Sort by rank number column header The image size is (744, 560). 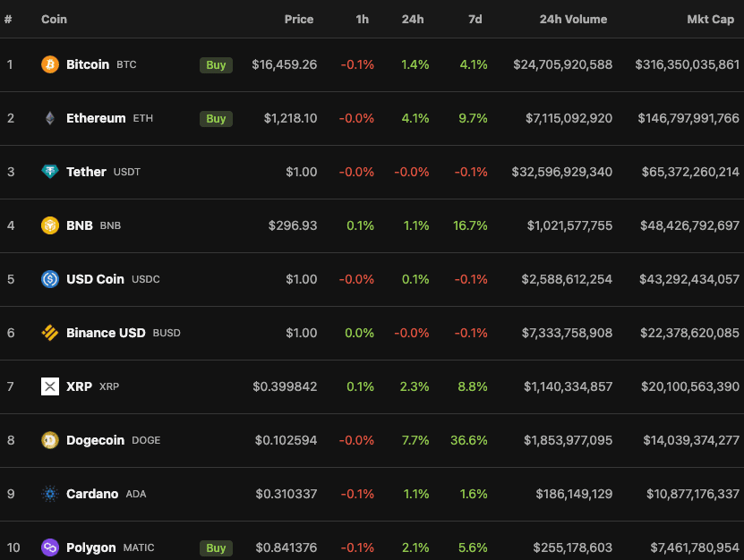tap(8, 20)
